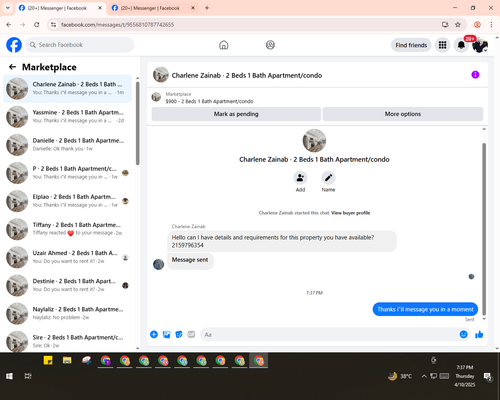
Task: Open the Tiffany conversation
Action: (x=67, y=229)
